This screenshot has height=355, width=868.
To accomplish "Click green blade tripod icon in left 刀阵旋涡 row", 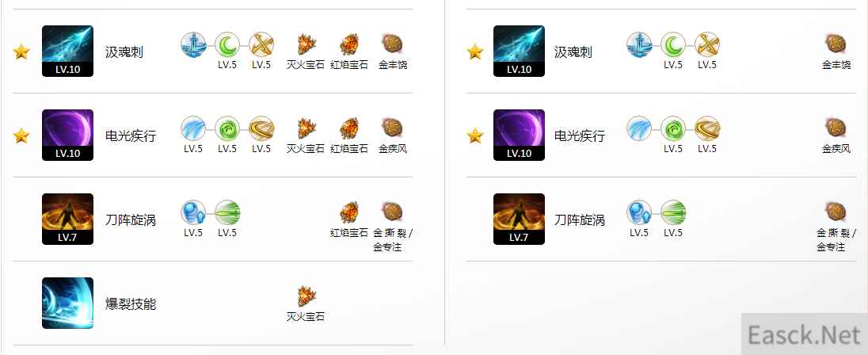I will pyautogui.click(x=227, y=212).
